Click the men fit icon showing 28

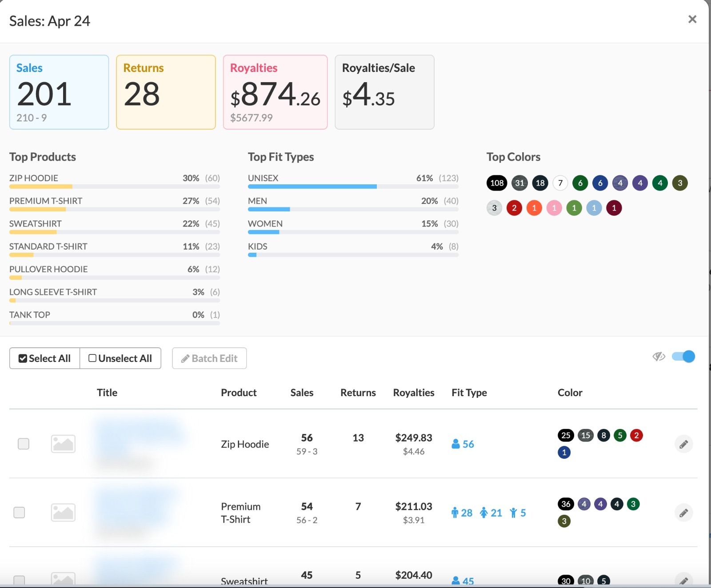click(x=455, y=513)
